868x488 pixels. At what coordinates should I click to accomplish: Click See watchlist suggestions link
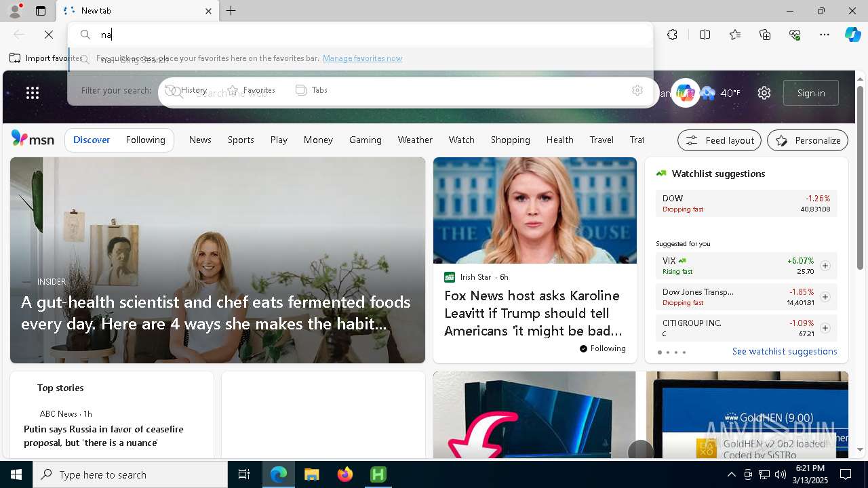click(x=785, y=351)
